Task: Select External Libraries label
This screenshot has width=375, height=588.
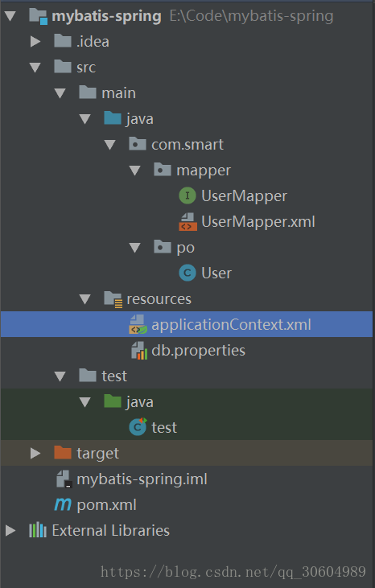Action: point(110,531)
